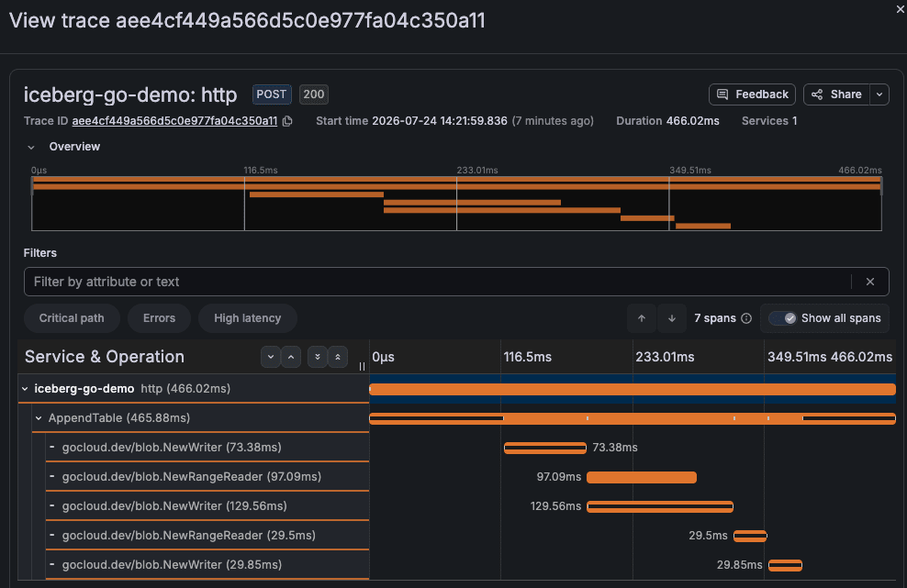The width and height of the screenshot is (907, 588).
Task: Expand one level using single down chevron
Action: coord(271,357)
